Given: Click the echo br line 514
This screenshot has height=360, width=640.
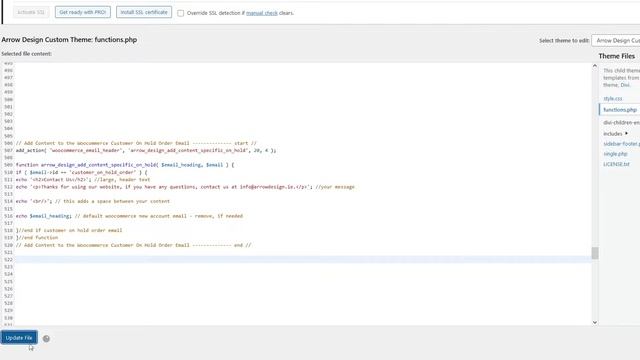Looking at the screenshot, I should (x=93, y=201).
